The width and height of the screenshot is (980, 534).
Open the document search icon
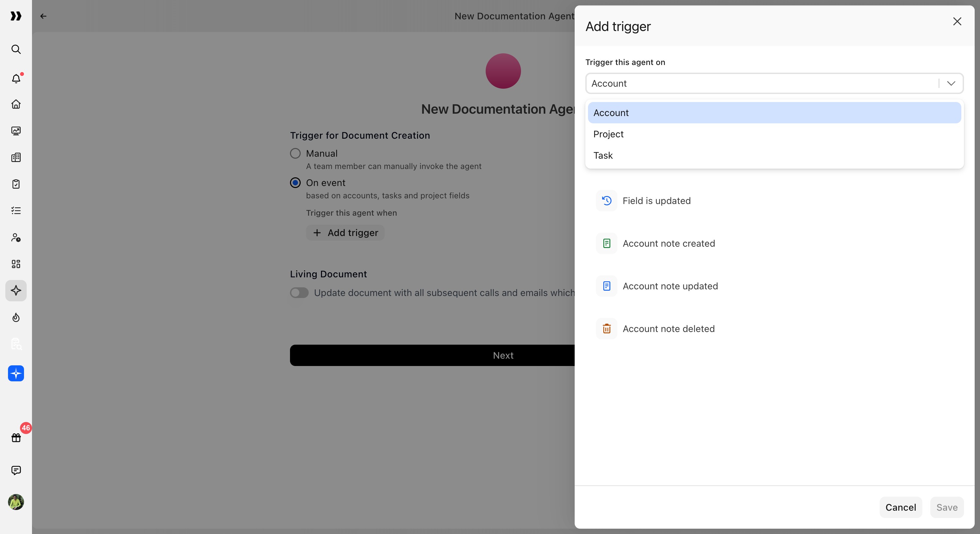[16, 344]
